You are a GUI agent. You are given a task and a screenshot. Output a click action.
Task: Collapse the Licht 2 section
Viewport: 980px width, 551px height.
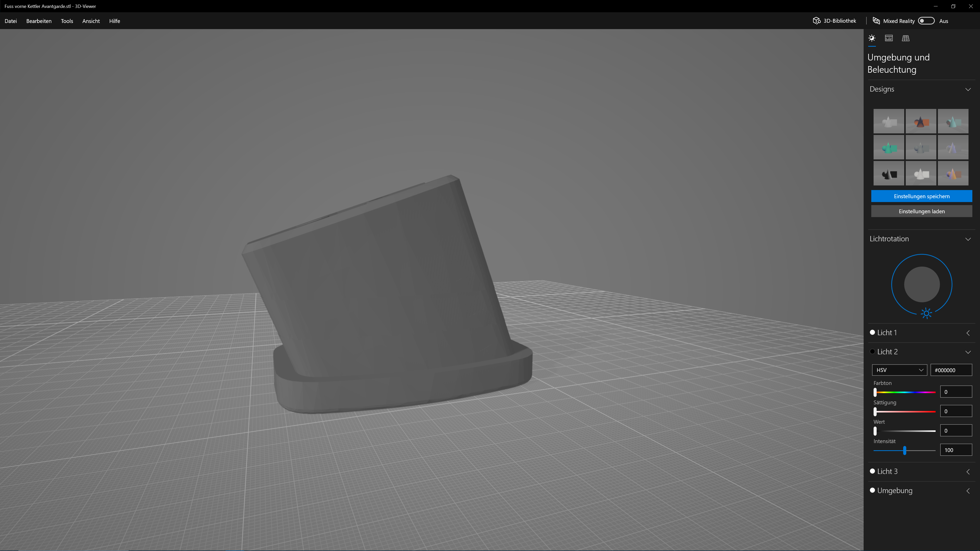click(968, 352)
